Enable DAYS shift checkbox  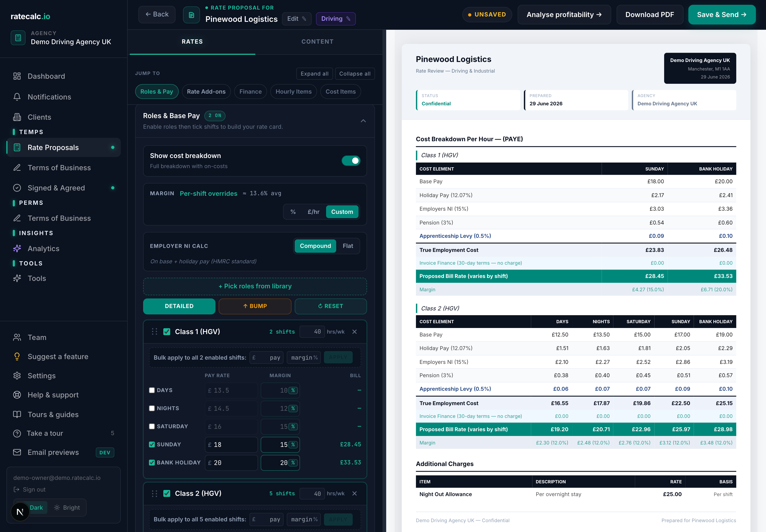point(152,390)
